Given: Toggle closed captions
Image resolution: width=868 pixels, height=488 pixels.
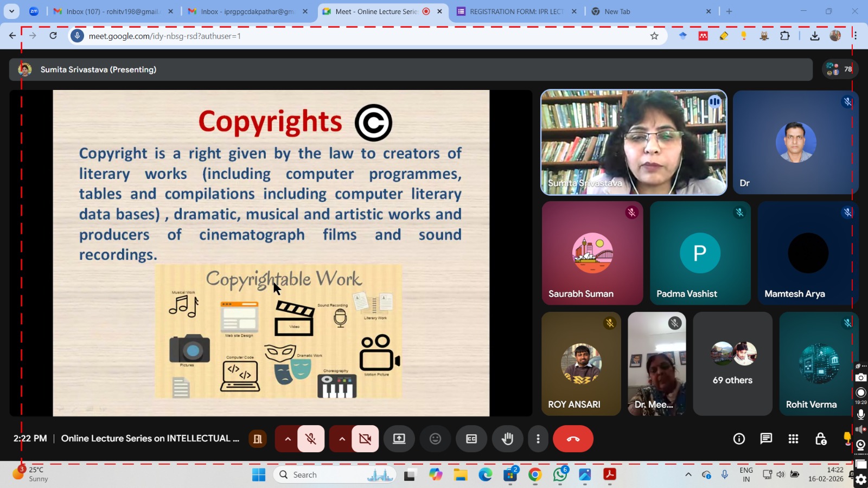Looking at the screenshot, I should coord(471,439).
